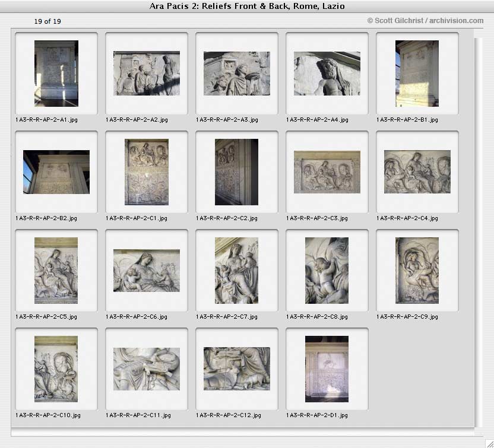The width and height of the screenshot is (494, 448).
Task: Click filename label 1A3-R-R-AP-2-C3.jpg
Action: pos(317,218)
